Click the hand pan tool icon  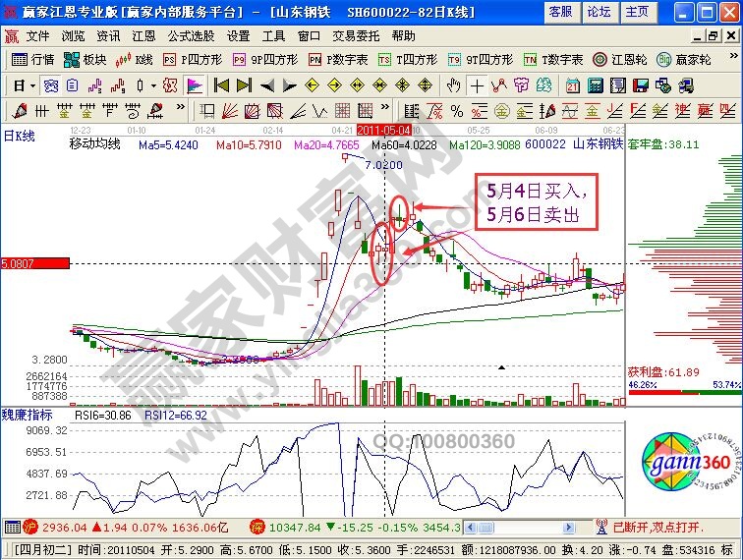coord(453,85)
